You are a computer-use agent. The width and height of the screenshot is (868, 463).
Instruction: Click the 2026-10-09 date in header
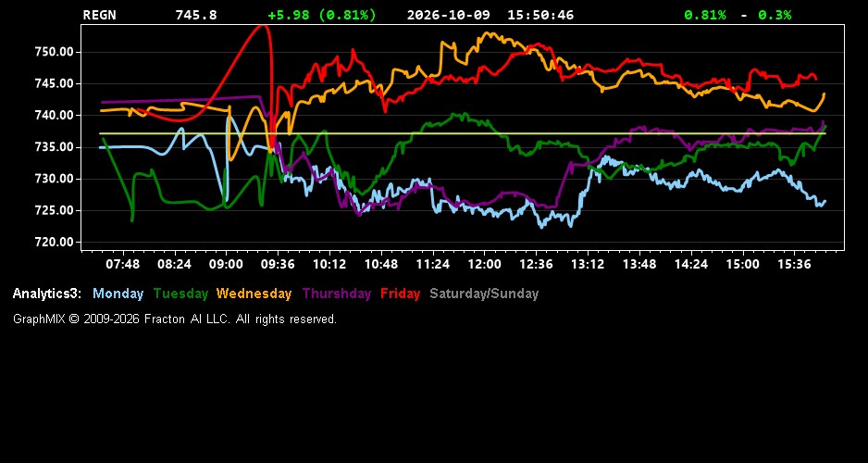(x=449, y=15)
